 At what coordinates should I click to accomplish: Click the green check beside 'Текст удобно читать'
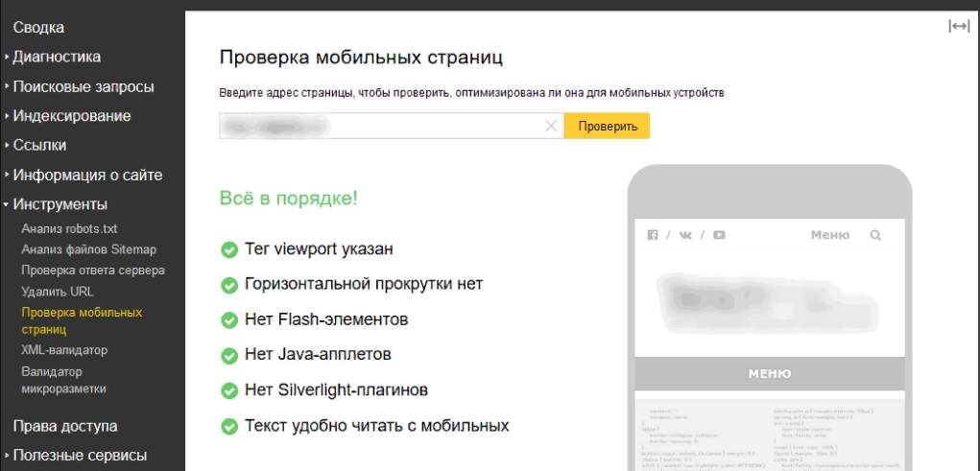[229, 427]
